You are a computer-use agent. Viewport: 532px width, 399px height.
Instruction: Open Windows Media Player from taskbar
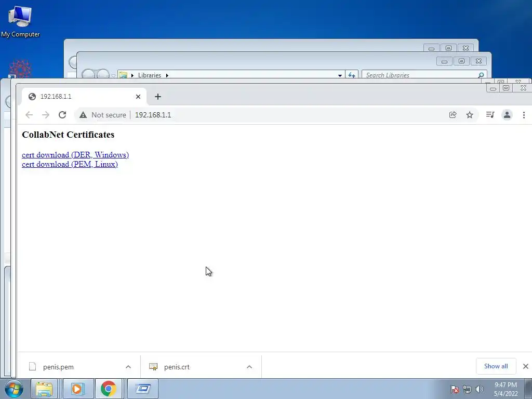tap(78, 389)
